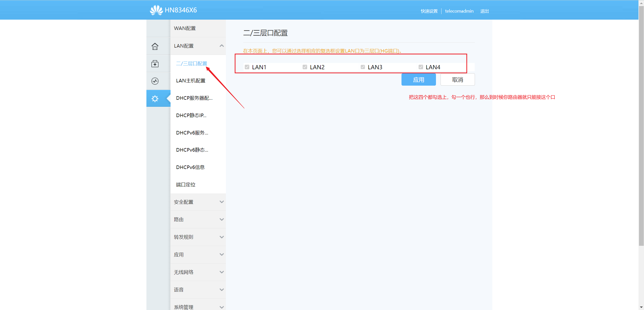Image resolution: width=644 pixels, height=310 pixels.
Task: Click the 取消 cancel button
Action: (x=457, y=80)
